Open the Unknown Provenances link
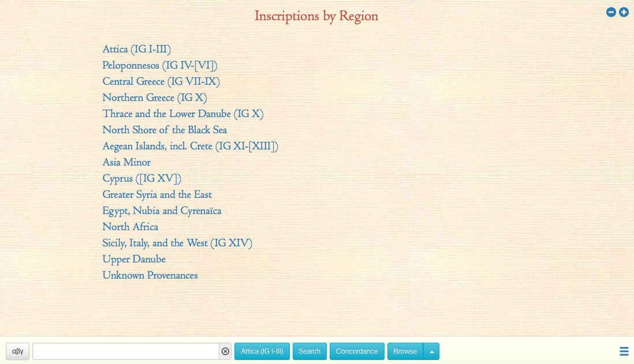Screen dimensions: 634x364 pyautogui.click(x=150, y=276)
